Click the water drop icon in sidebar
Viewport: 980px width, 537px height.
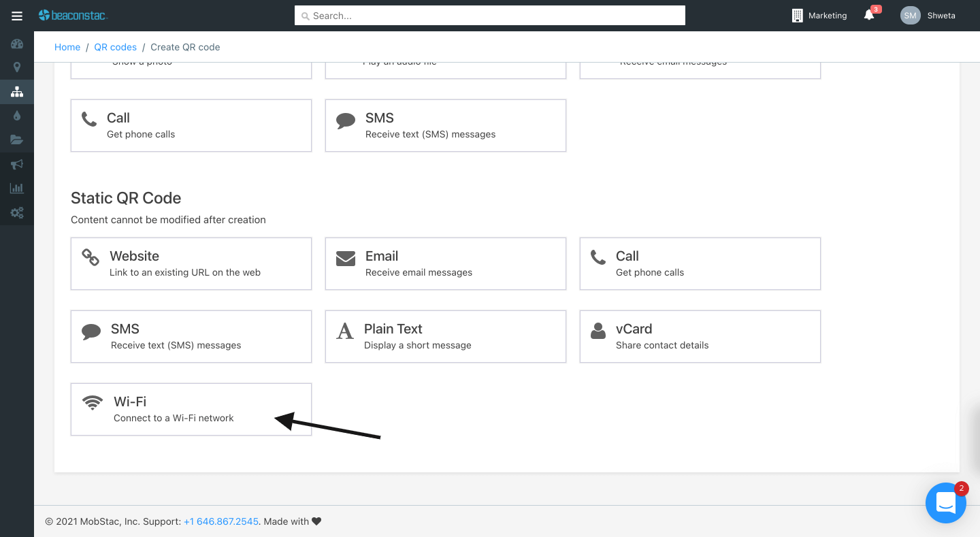click(17, 116)
